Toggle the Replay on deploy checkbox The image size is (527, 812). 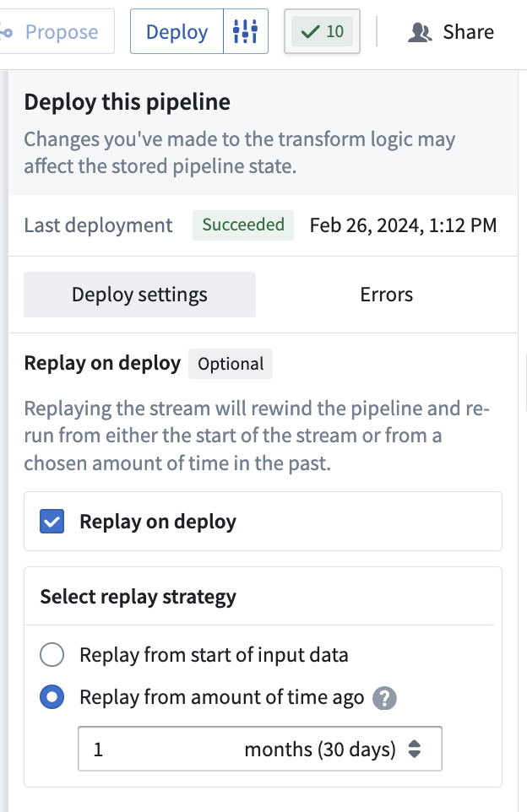click(x=52, y=522)
